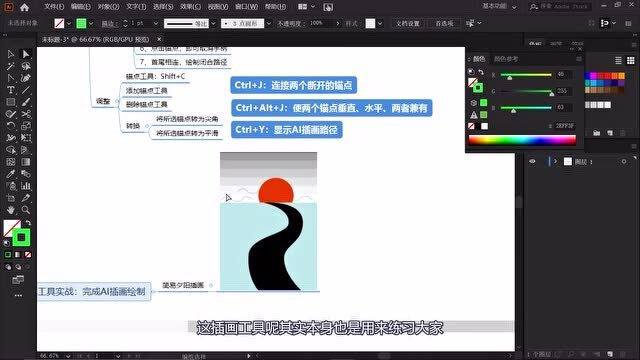Screen dimensions: 640x360
Task: Expand layer 1 disclosure arrow
Action: (x=556, y=162)
